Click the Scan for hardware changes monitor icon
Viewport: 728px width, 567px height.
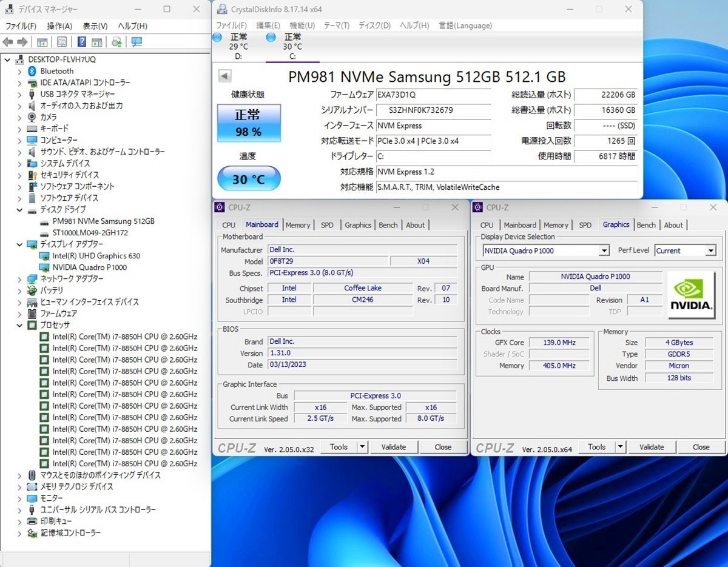tap(136, 42)
